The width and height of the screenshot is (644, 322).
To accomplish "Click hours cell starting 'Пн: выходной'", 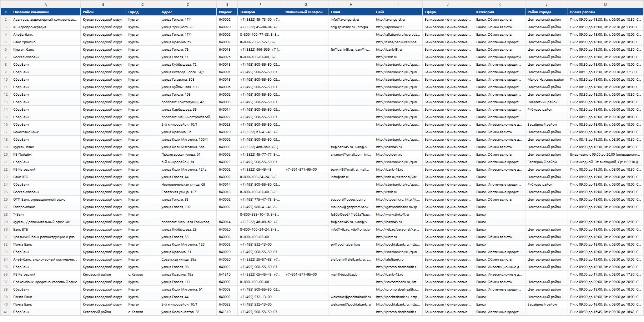I will coord(605,162).
